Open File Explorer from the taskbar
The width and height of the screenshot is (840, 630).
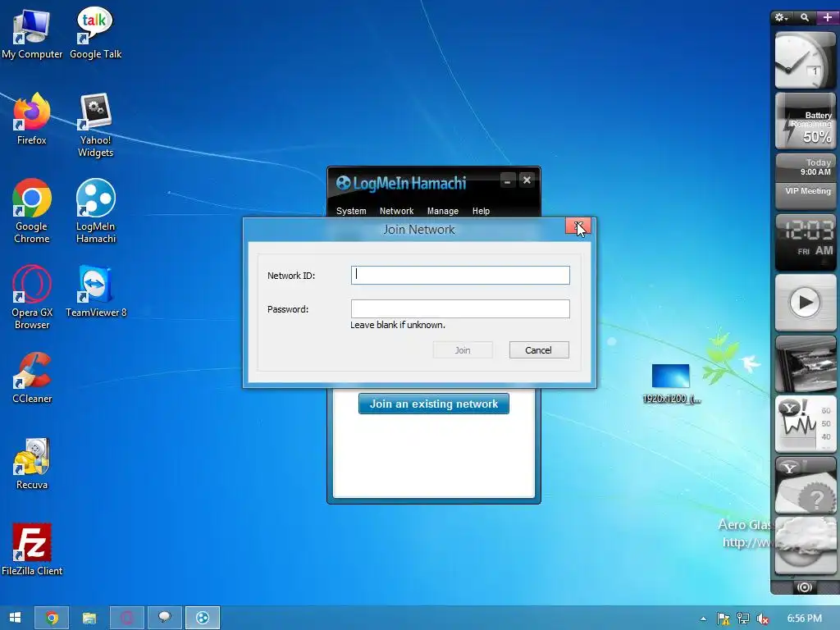click(x=89, y=618)
